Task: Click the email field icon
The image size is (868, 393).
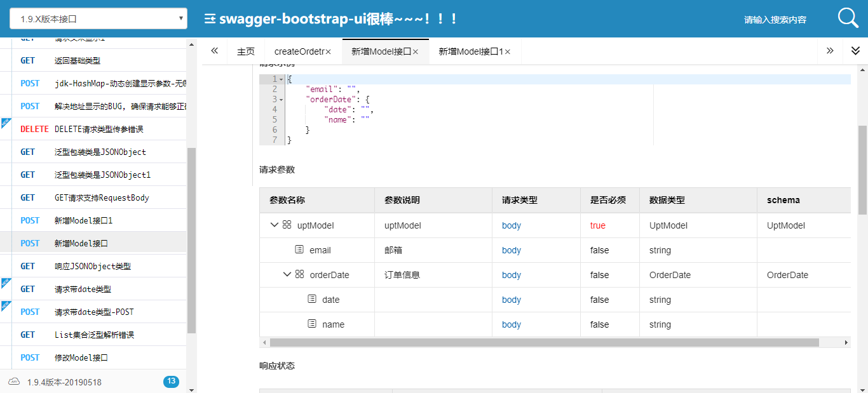Action: click(300, 250)
